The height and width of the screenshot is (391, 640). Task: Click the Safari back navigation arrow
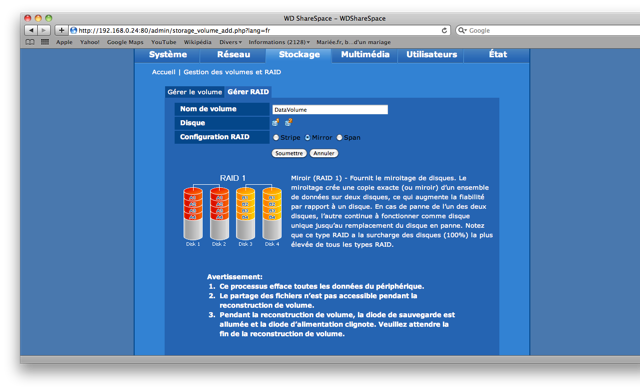pos(31,30)
